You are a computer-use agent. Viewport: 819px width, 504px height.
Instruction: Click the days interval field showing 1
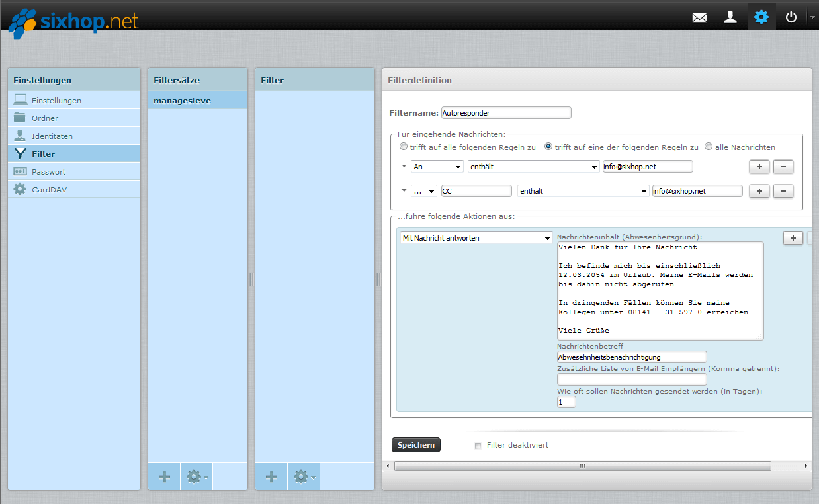point(566,402)
